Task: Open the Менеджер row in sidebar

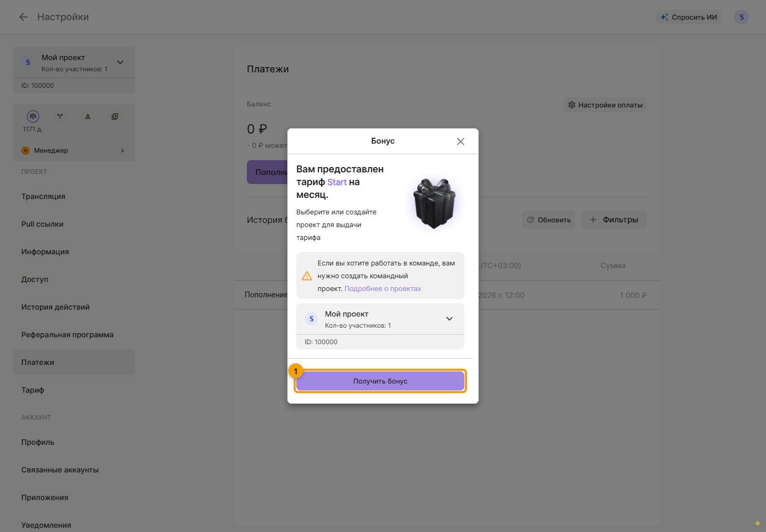Action: click(74, 151)
